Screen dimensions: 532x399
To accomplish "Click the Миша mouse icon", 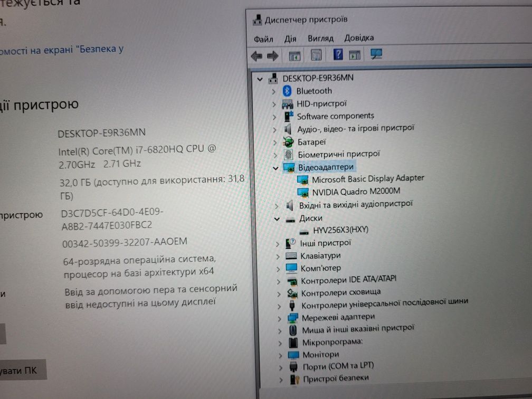I will click(x=293, y=330).
